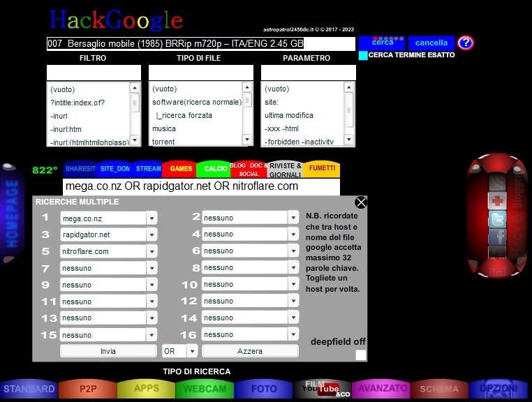Open the HOMEPAGE side tab
This screenshot has height=402, width=532.
[12, 214]
